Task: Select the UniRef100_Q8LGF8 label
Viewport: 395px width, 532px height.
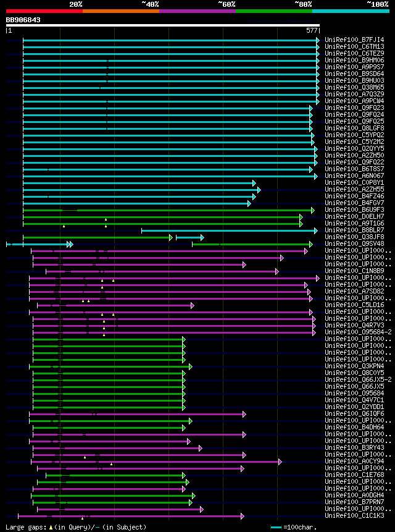Action: 354,129
